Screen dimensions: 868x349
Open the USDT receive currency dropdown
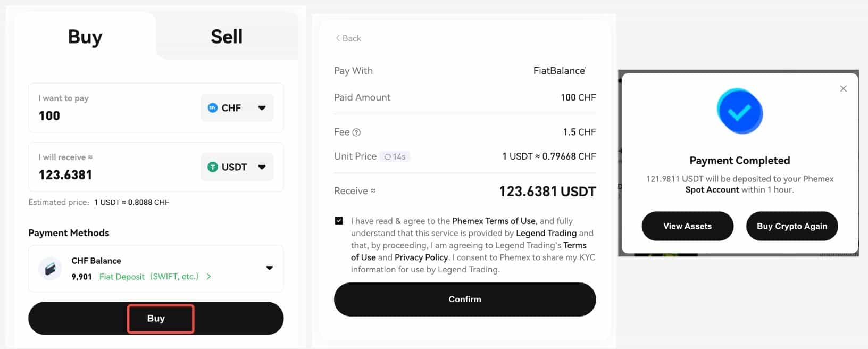click(262, 167)
